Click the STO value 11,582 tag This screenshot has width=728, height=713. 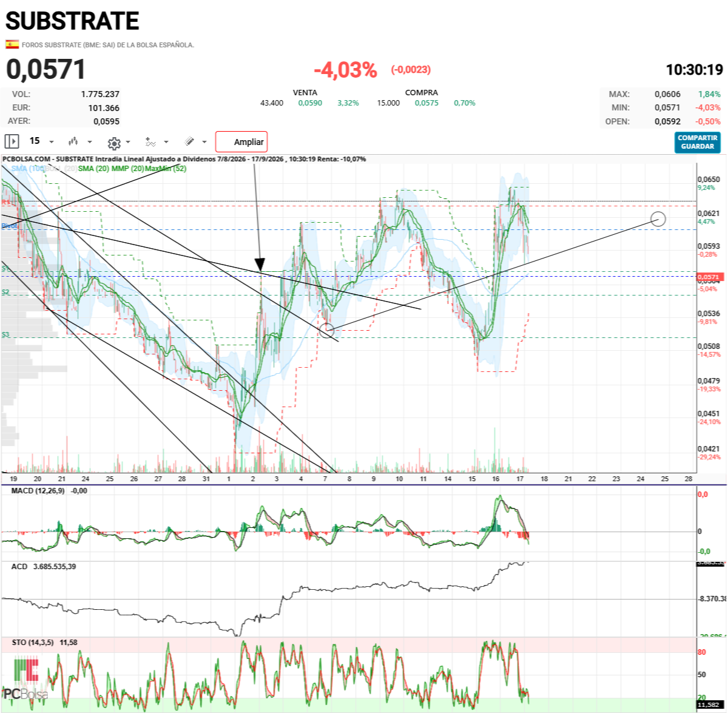click(709, 705)
